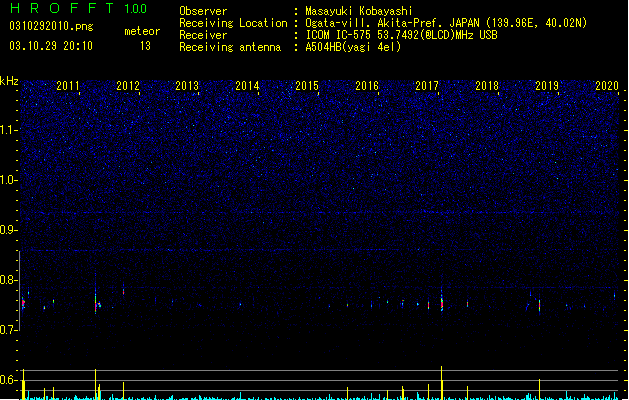This screenshot has height=400, width=629.
Task: Click the meteor count value 13
Action: point(145,46)
